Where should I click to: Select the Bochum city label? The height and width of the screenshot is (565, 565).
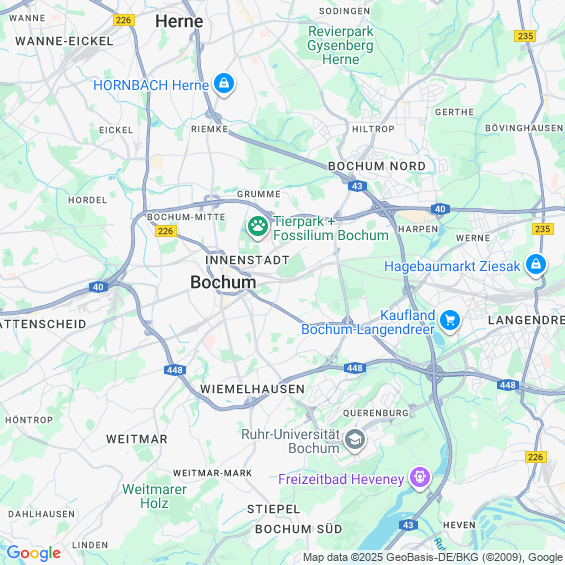(x=223, y=282)
